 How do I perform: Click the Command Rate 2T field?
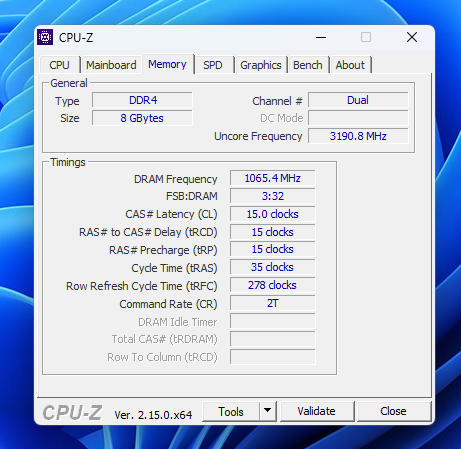coord(273,303)
